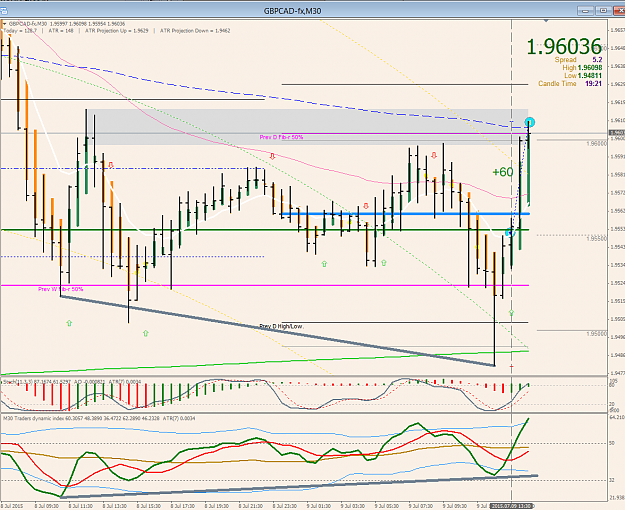Minimize the GBPCAD-fx,M30 chart window

(586, 11)
